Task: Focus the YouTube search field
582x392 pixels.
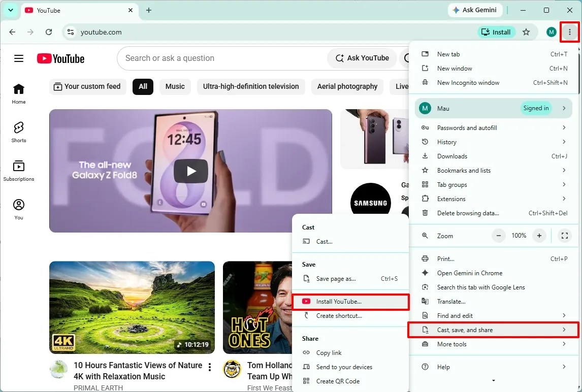Action: click(223, 58)
